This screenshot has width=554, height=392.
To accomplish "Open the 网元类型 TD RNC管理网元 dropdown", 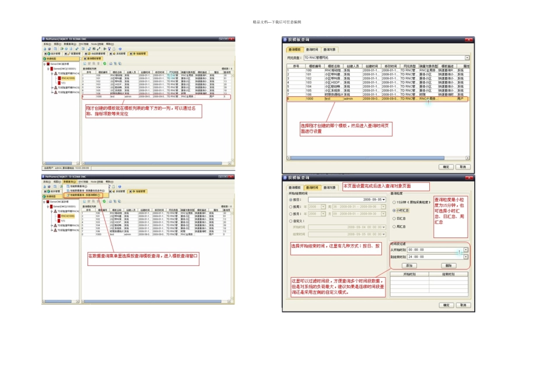I will pos(467,58).
